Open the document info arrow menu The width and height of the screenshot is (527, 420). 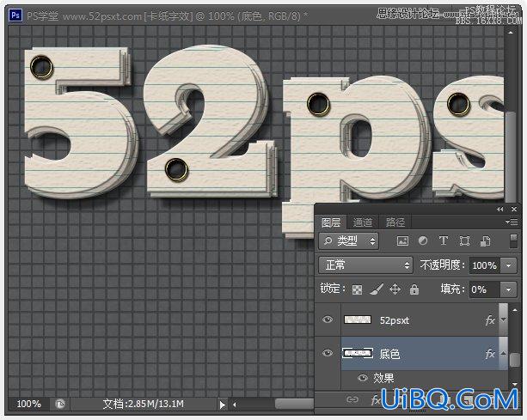pos(222,405)
